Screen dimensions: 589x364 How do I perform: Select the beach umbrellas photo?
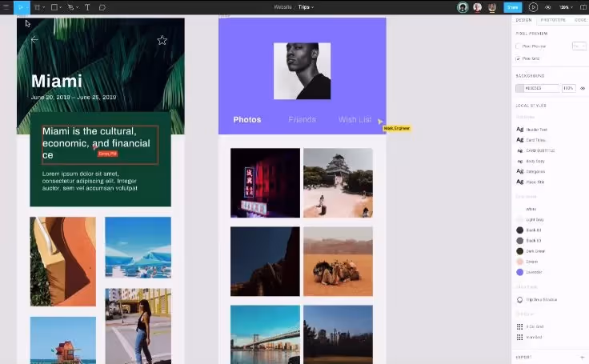click(138, 247)
